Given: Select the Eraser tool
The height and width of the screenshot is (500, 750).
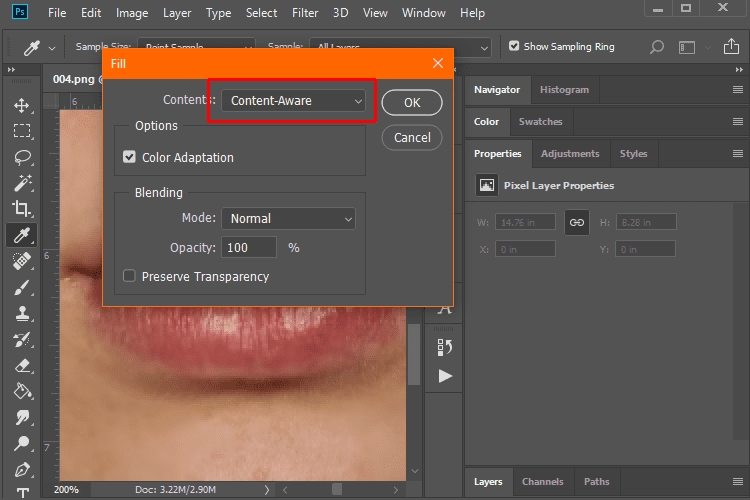Looking at the screenshot, I should pyautogui.click(x=21, y=365).
